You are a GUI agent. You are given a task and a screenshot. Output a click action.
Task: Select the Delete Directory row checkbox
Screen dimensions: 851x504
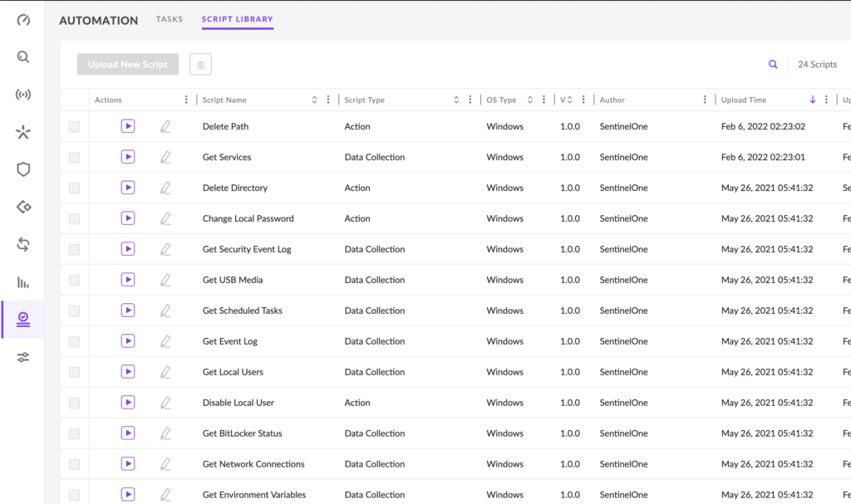pos(75,188)
